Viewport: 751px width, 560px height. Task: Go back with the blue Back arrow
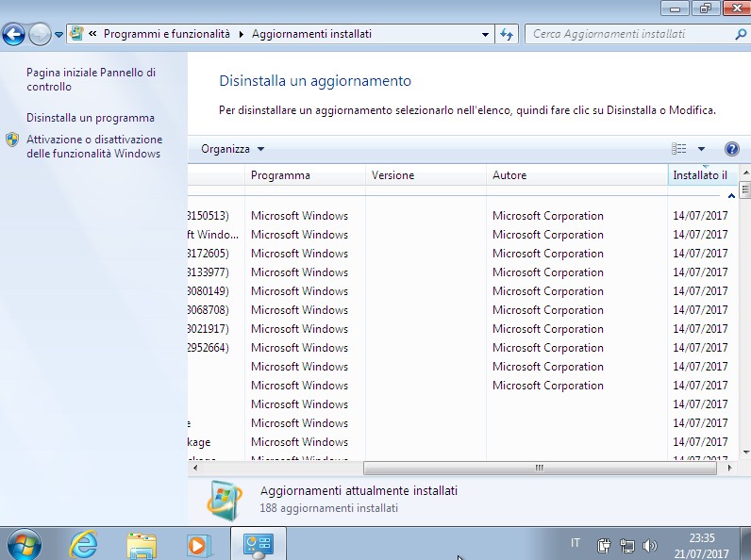click(x=13, y=34)
